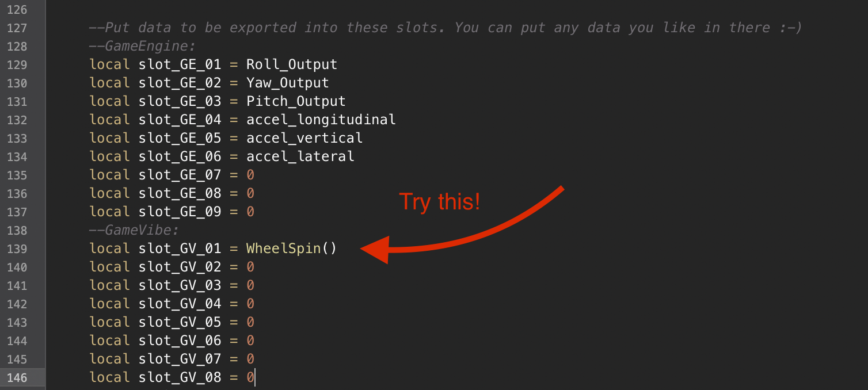Click line number 139 in the gutter
Screen dimensions: 868x390
tap(17, 249)
